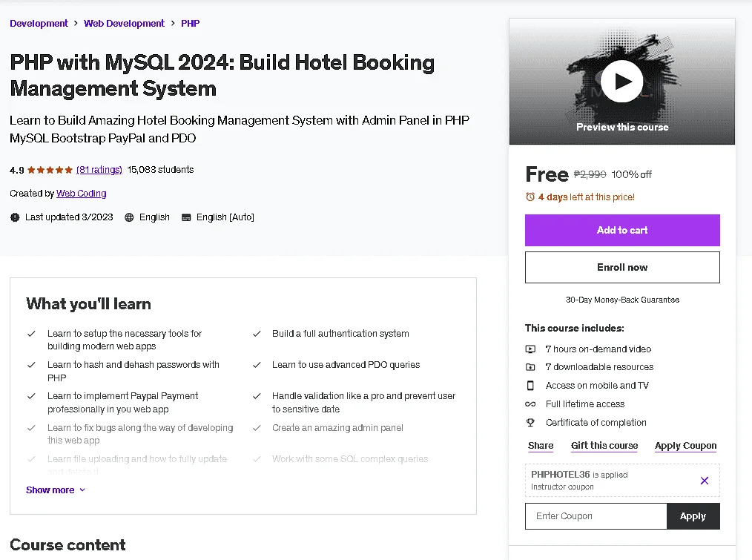Click the mobile device icon
Viewport: 752px width, 560px height.
(530, 386)
